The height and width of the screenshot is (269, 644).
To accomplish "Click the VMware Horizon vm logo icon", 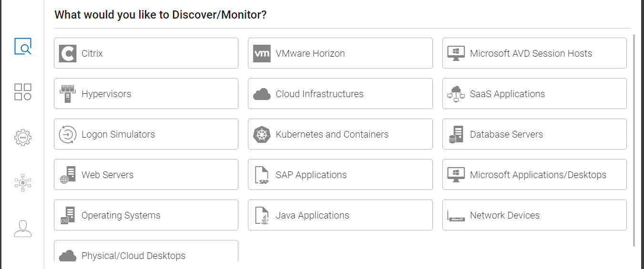I will [x=262, y=53].
